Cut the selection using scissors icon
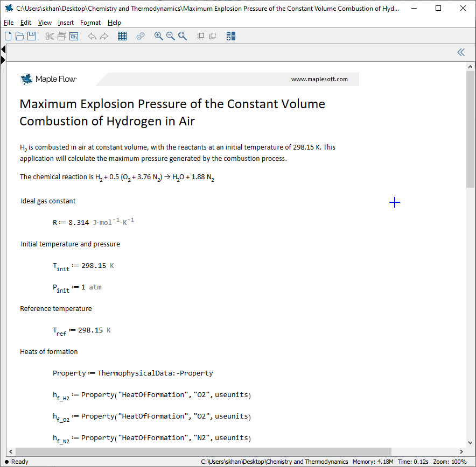Viewport: 476px width, 467px height. (x=49, y=36)
